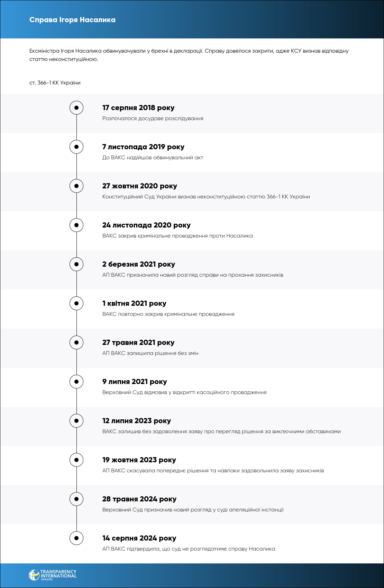Select the 19 жовтня 2023 timeline dot
The image size is (384, 588).
pos(76,460)
